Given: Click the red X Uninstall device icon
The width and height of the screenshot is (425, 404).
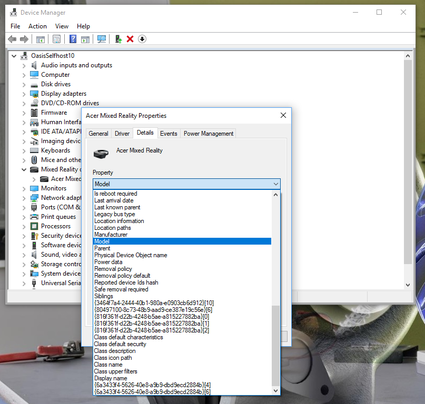Looking at the screenshot, I should point(130,39).
